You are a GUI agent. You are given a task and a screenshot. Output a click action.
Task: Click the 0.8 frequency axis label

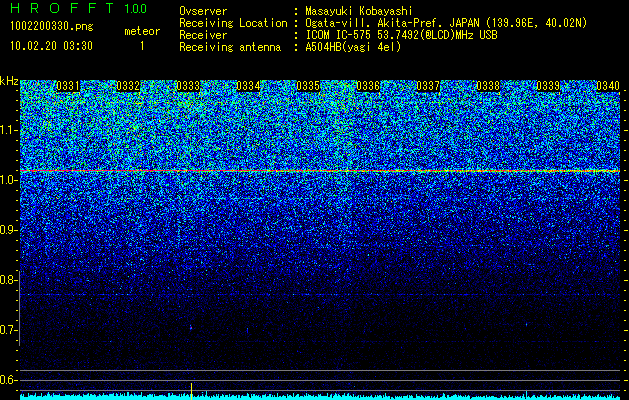(x=8, y=280)
